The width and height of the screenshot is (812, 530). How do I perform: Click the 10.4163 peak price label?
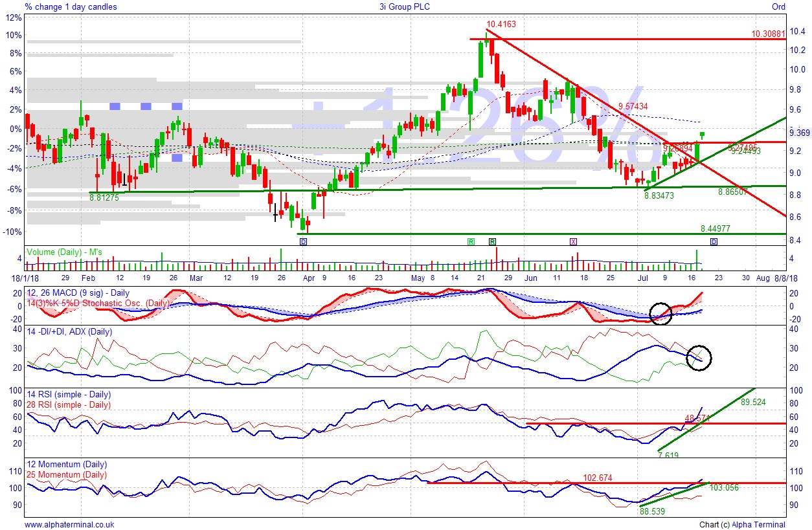click(x=501, y=25)
